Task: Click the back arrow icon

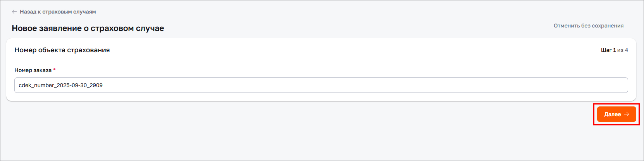Action: coord(14,12)
